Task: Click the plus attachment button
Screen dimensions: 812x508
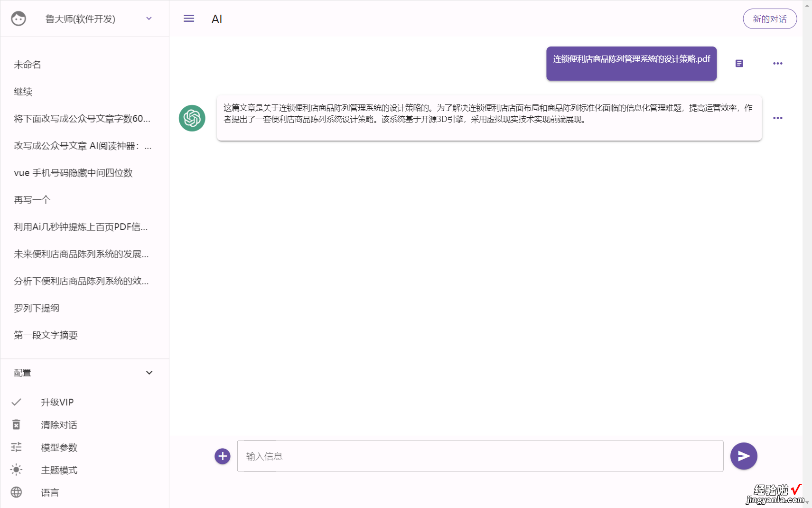Action: [222, 456]
